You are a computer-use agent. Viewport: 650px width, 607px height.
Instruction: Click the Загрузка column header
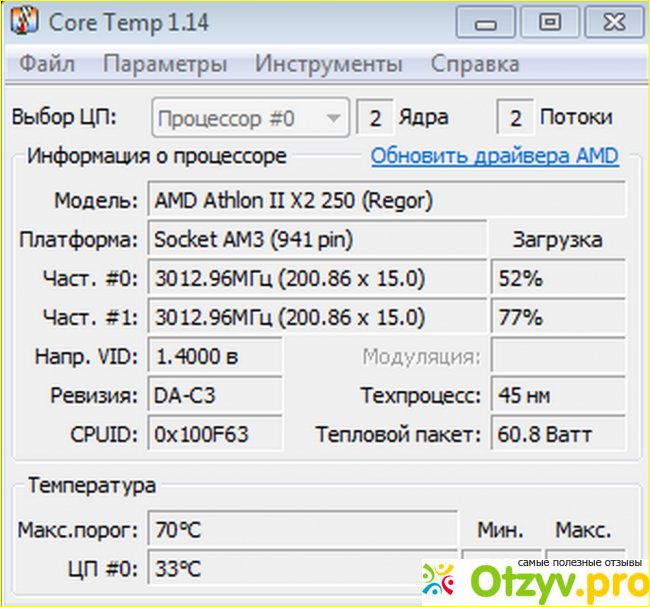click(x=557, y=240)
